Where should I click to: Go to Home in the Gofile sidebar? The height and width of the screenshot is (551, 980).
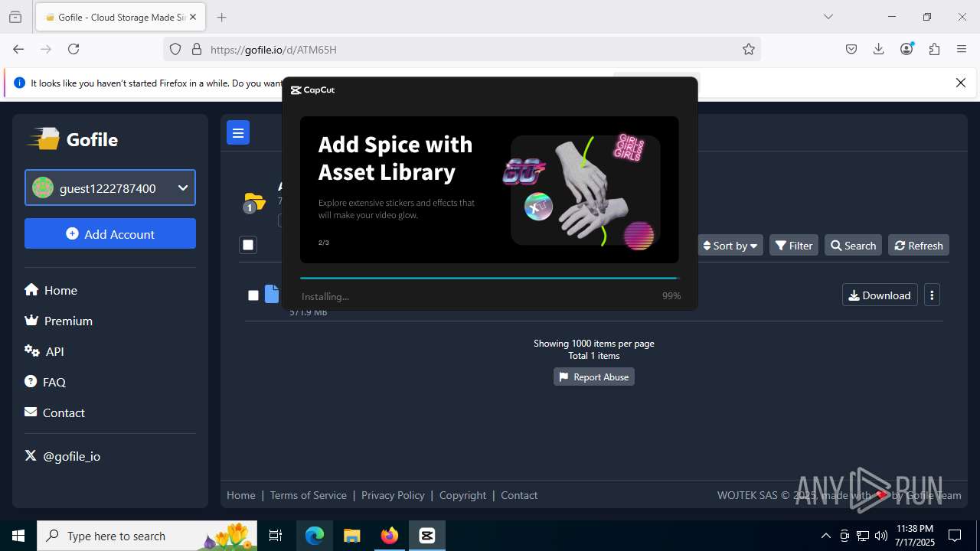coord(51,290)
